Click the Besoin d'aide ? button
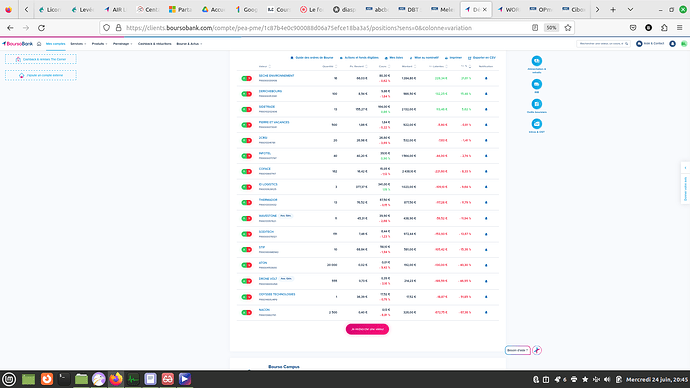The height and width of the screenshot is (388, 690). [518, 350]
